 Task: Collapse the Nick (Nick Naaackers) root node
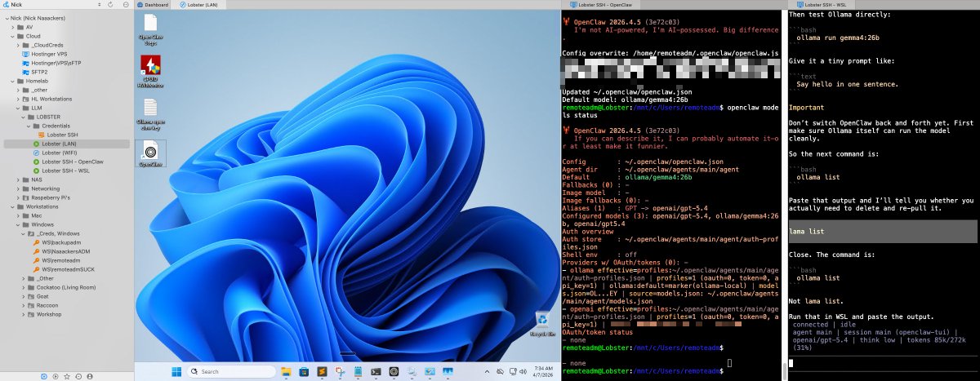pyautogui.click(x=6, y=18)
